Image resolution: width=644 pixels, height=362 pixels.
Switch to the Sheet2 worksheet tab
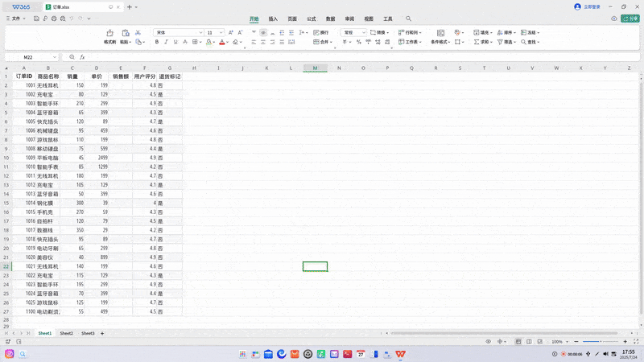(x=66, y=333)
